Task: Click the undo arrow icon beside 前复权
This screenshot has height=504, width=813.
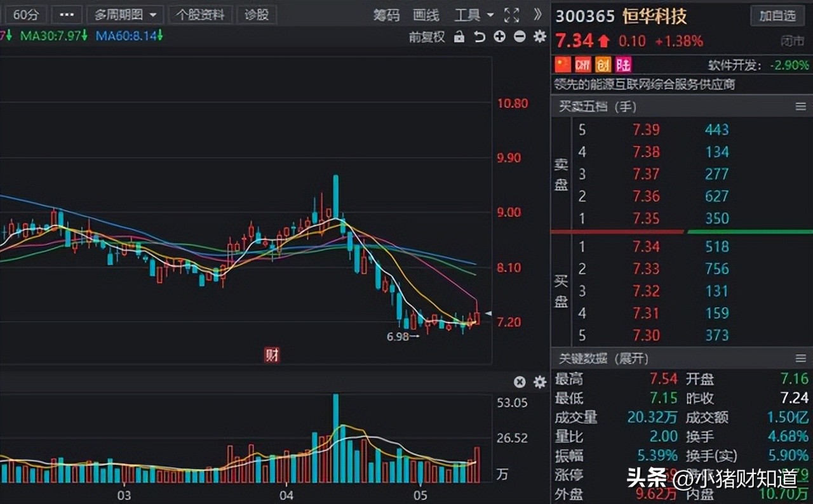Action: coord(480,37)
